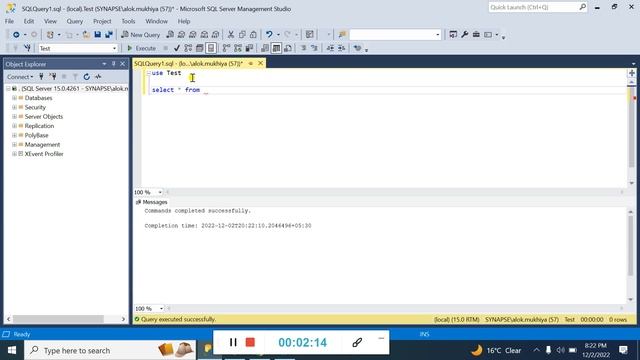Click the New Query button

140,35
